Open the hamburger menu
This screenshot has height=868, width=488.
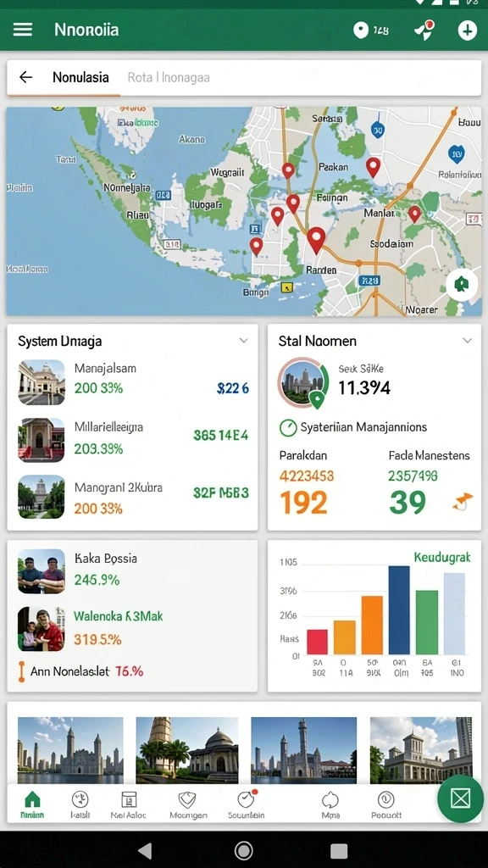click(x=23, y=30)
